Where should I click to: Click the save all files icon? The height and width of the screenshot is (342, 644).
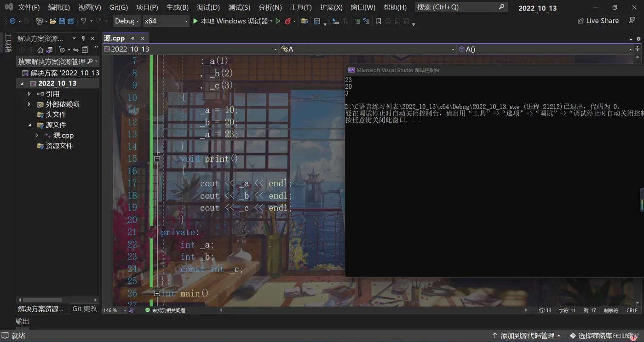coord(71,21)
